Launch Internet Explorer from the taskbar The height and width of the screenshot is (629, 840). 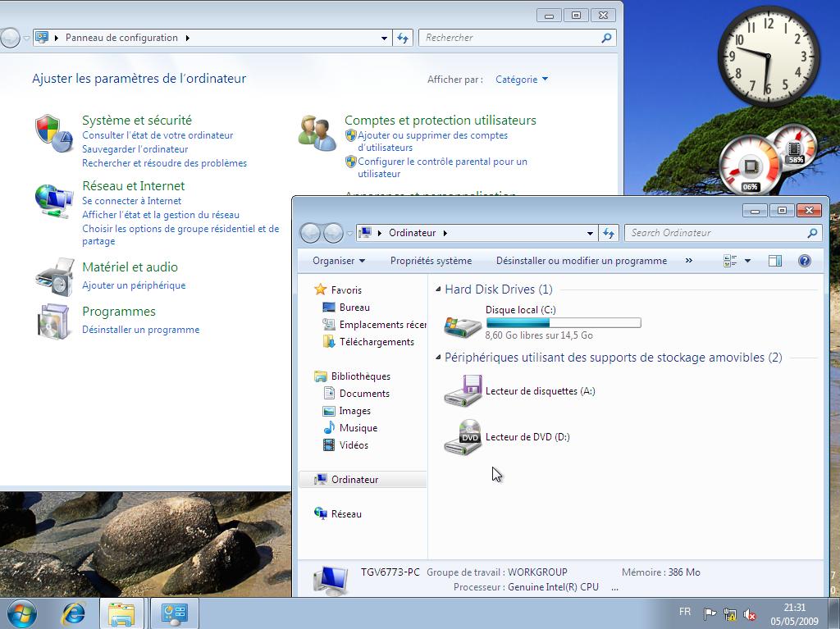[73, 613]
